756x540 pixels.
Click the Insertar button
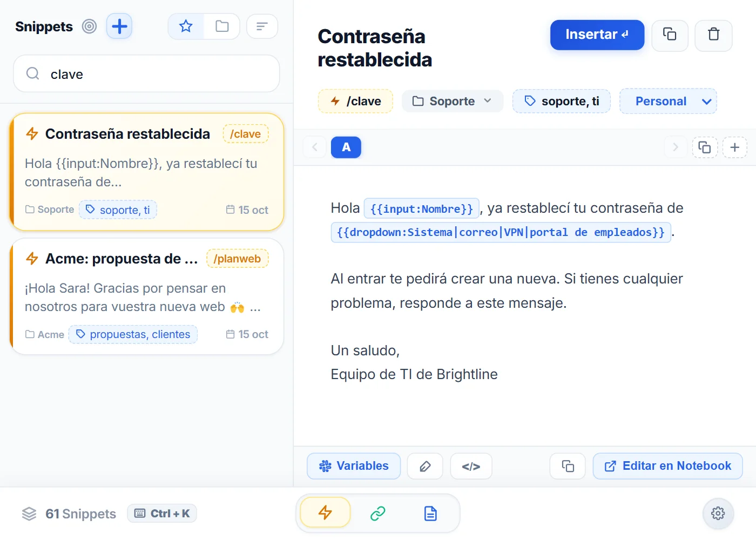tap(597, 35)
